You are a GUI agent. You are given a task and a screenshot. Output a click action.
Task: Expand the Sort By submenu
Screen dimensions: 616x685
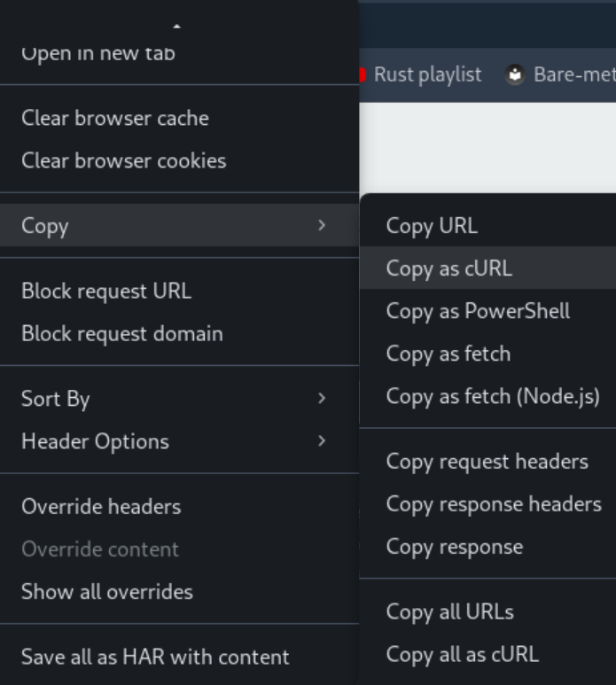[x=321, y=399]
